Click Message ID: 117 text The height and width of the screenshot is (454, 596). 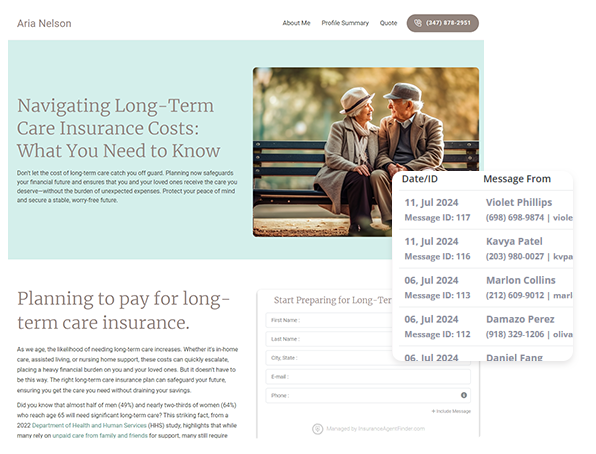coord(437,217)
